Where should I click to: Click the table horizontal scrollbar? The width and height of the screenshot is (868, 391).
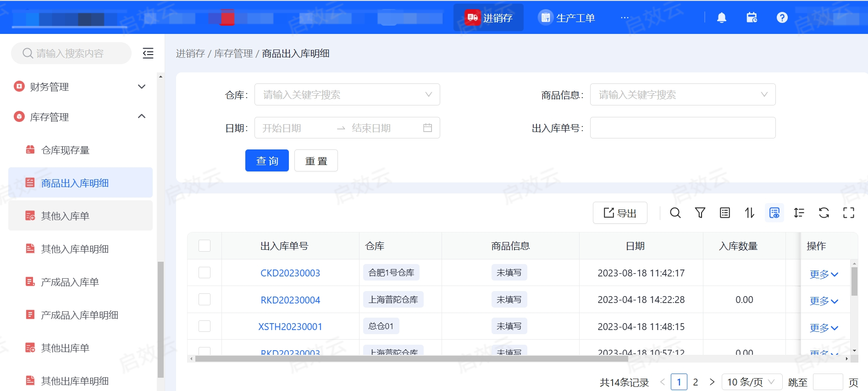pyautogui.click(x=411, y=359)
